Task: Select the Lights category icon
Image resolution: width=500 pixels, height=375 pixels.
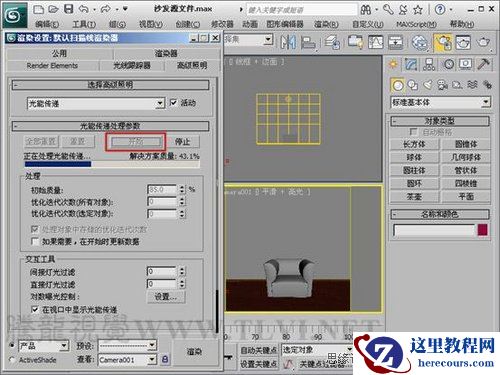Action: [427, 85]
